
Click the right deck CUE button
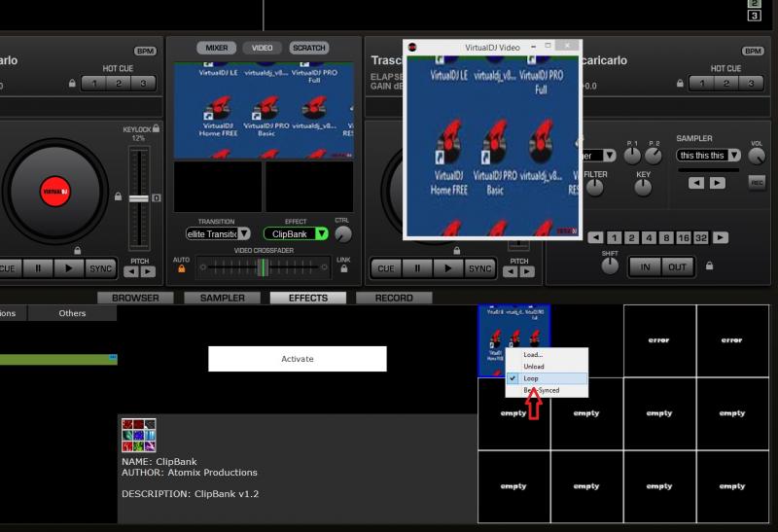coord(386,268)
